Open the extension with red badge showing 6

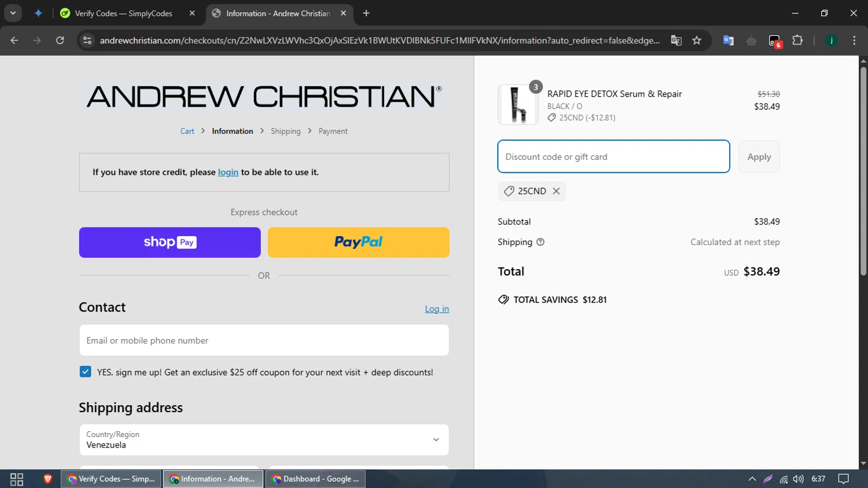point(775,41)
